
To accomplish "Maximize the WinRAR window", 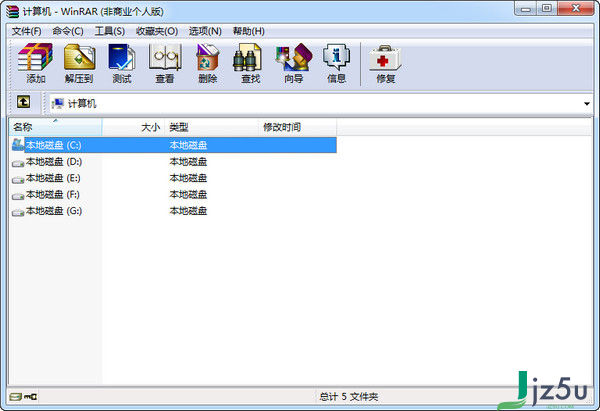I will click(547, 8).
